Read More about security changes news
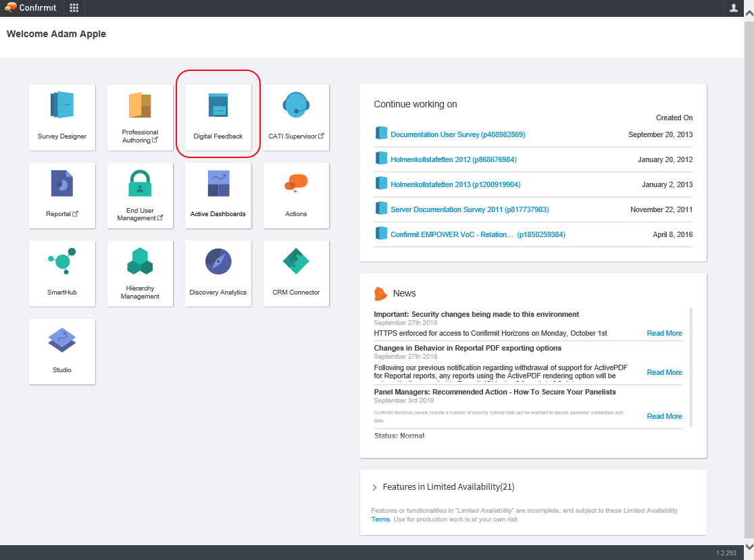This screenshot has width=754, height=560. click(x=664, y=333)
